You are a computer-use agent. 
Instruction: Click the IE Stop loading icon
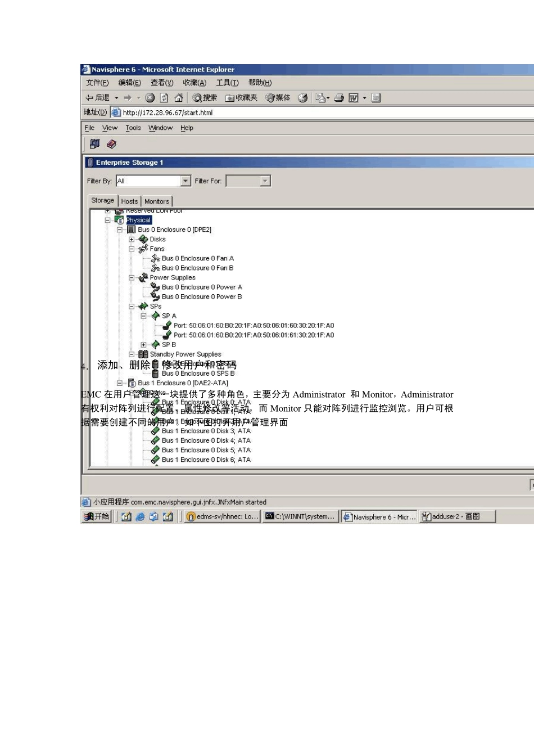(150, 98)
